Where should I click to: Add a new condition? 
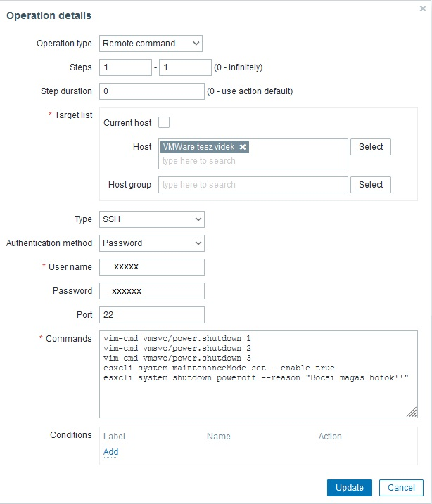click(110, 452)
